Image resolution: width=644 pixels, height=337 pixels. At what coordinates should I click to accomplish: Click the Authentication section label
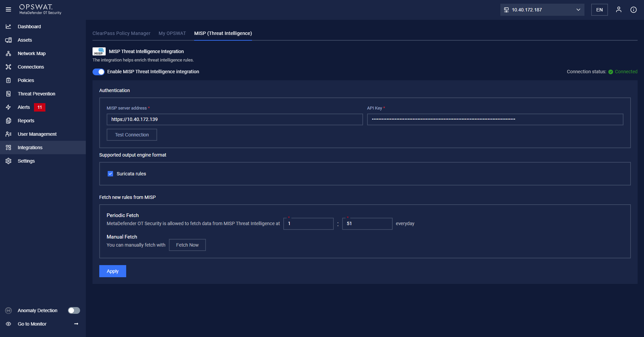(114, 90)
